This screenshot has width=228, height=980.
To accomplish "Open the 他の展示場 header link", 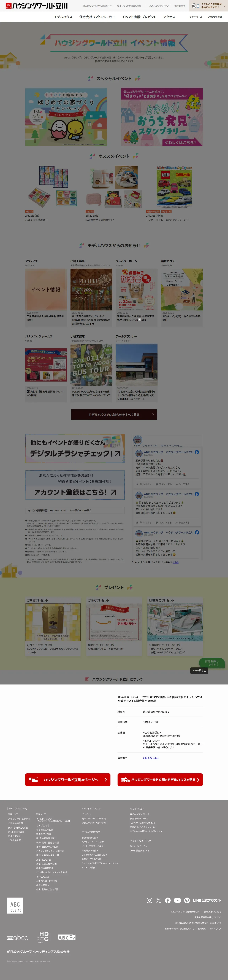I will 180,6.
